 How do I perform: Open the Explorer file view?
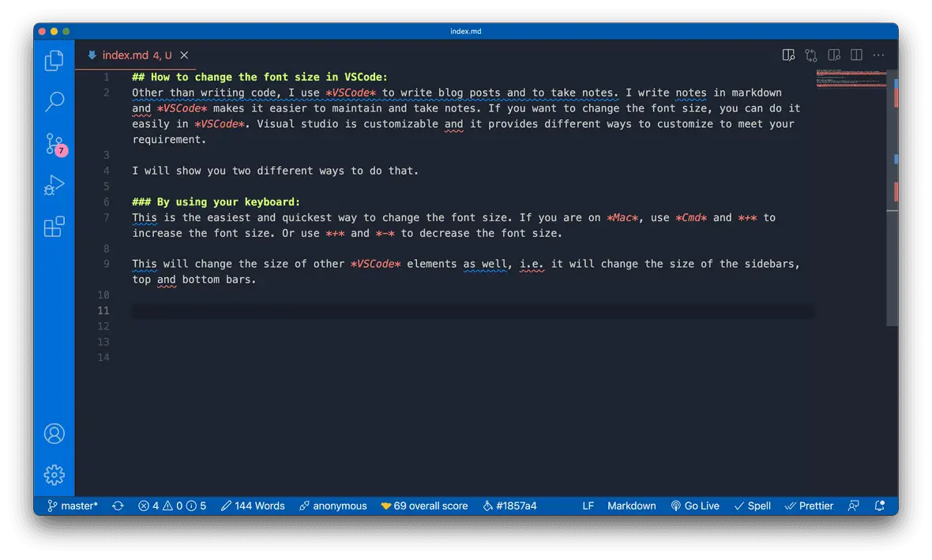[x=54, y=60]
